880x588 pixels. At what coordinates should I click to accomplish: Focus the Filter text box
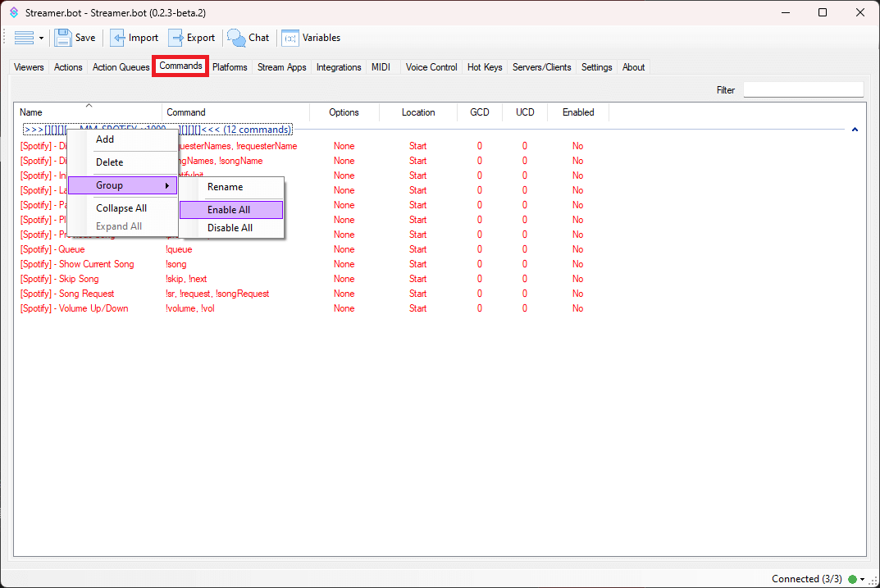pyautogui.click(x=803, y=89)
